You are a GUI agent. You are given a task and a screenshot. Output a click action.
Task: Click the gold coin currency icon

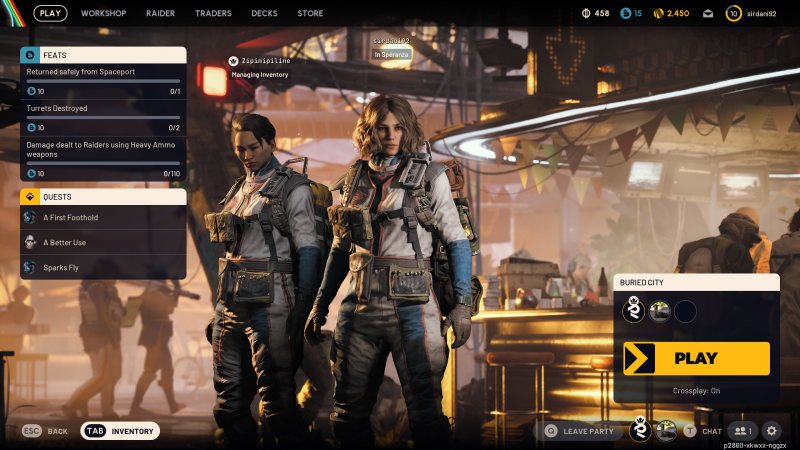(657, 14)
